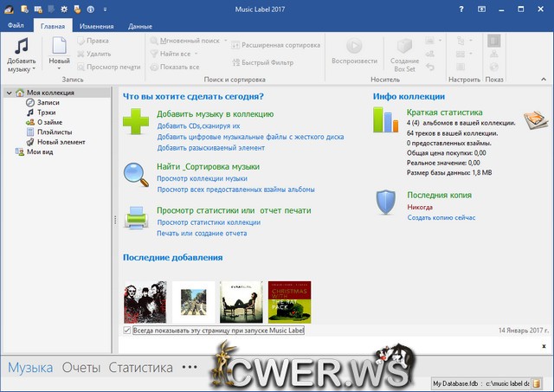Click the three dots navigation overflow
This screenshot has width=554, height=392.
click(190, 368)
